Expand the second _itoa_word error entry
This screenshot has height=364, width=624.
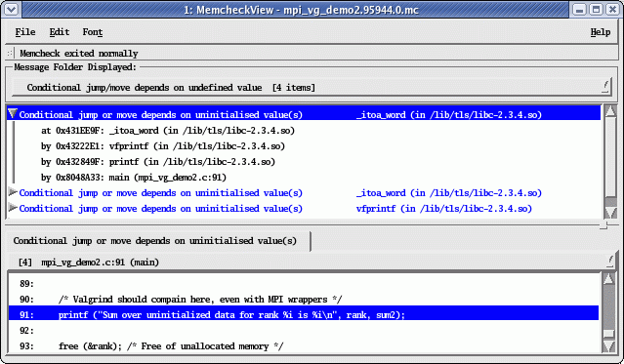13,192
